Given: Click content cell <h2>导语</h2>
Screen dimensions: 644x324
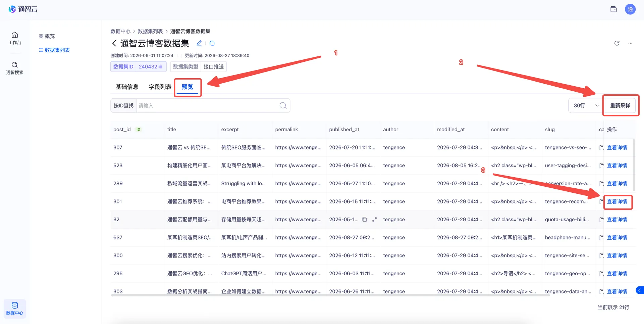Looking at the screenshot, I should (x=513, y=274).
